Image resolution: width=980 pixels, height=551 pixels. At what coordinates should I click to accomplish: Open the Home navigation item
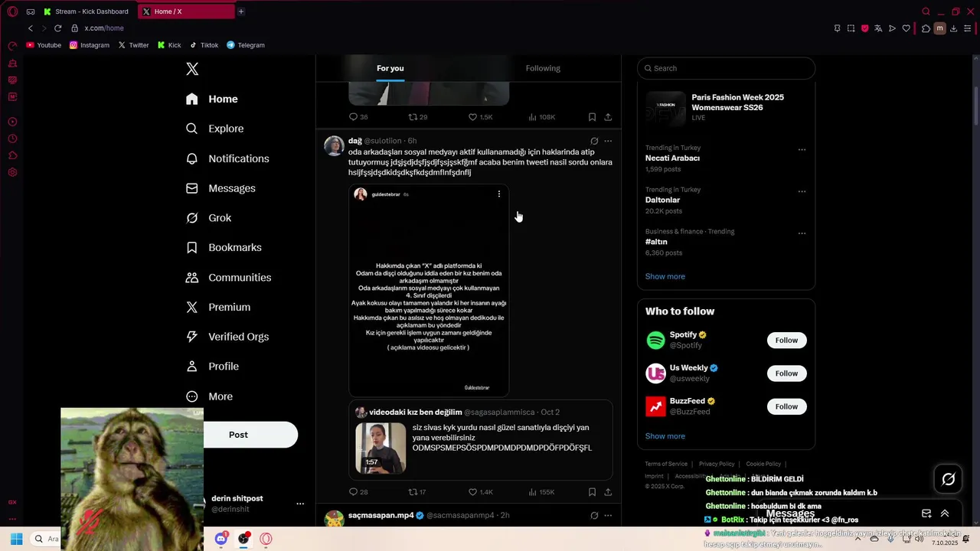[x=212, y=99]
